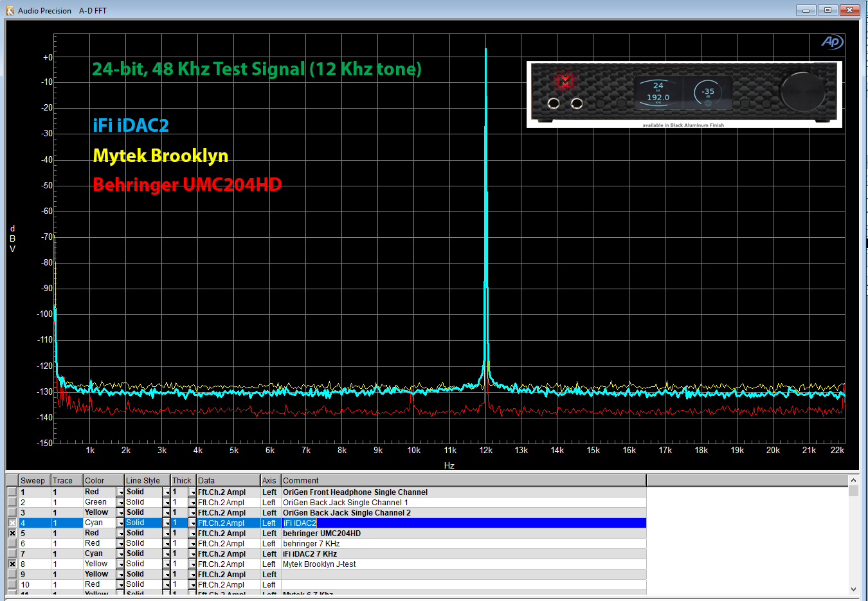
Task: Open Color dropdown for sweep 1
Action: pos(120,492)
